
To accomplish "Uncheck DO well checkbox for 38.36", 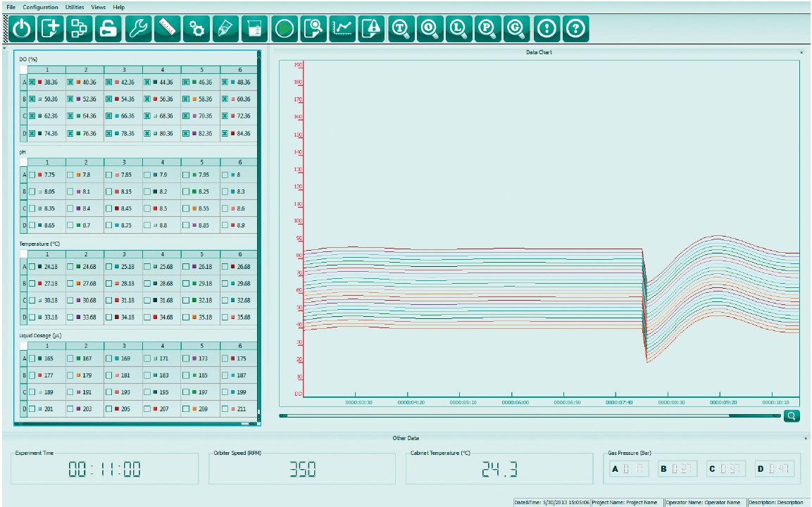I will (32, 82).
